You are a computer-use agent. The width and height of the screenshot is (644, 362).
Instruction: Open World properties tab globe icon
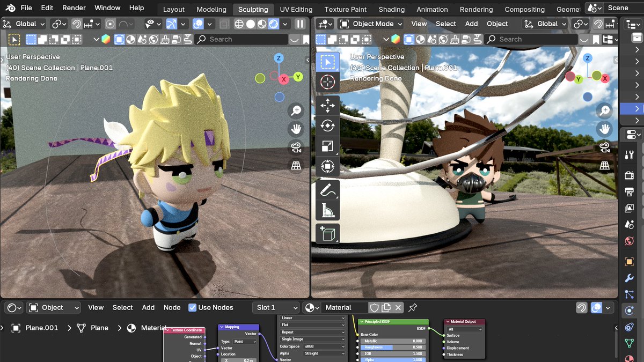click(630, 241)
